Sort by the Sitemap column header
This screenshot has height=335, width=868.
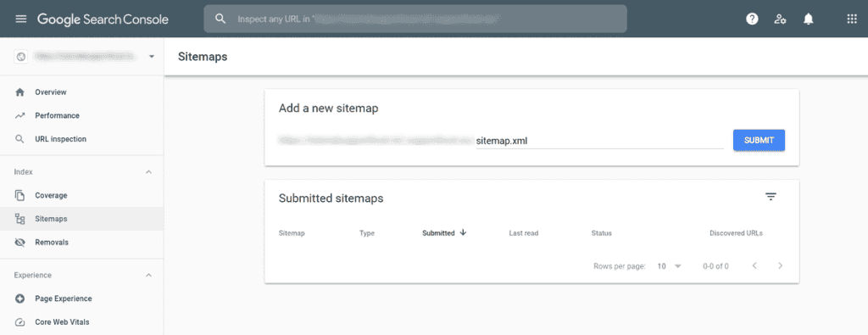click(292, 233)
